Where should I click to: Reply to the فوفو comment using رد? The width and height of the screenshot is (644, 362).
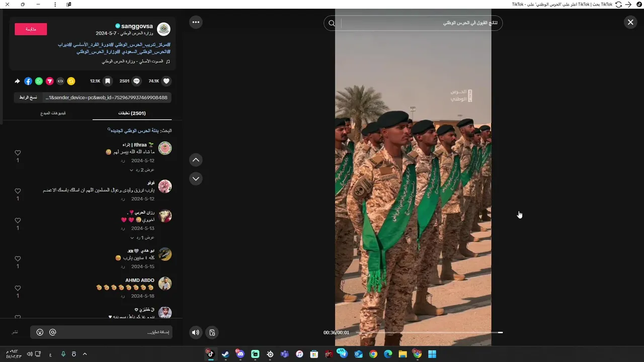click(123, 199)
